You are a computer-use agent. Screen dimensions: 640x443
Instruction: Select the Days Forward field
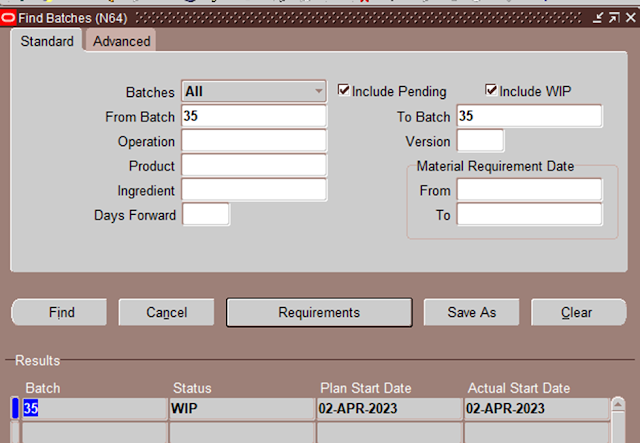click(206, 214)
